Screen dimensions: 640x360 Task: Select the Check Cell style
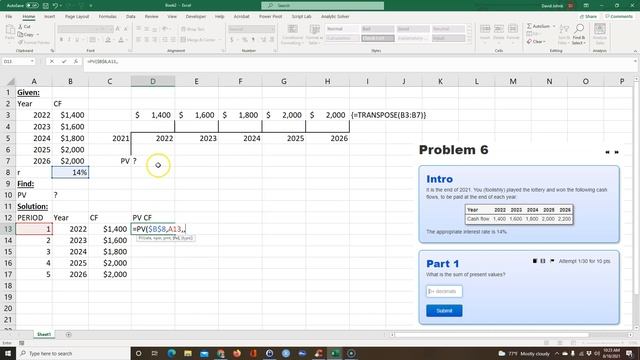coord(378,38)
